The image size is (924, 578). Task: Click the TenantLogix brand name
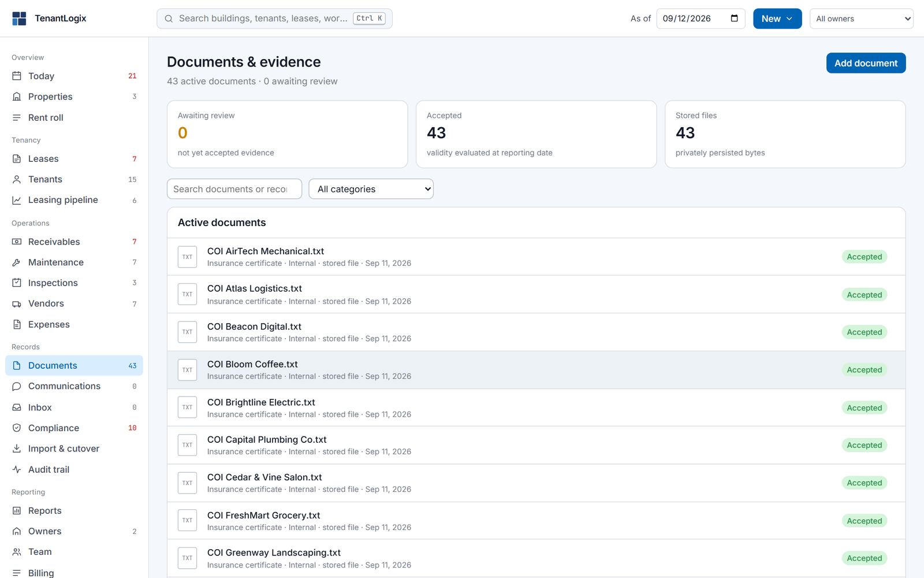tap(60, 18)
